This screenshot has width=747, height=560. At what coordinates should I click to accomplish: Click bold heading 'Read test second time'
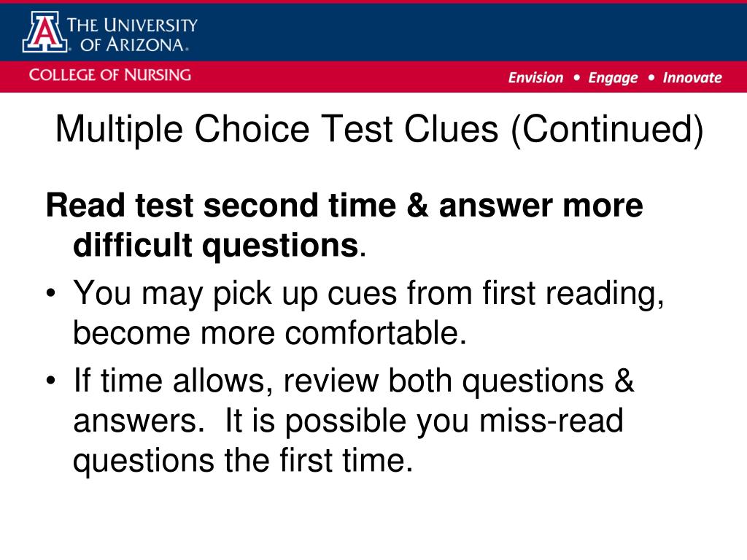coord(220,205)
